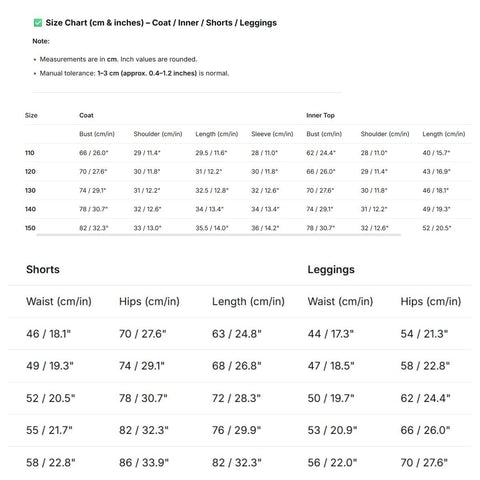Select the 66 / 26.0" coat bust cell
Image resolution: width=480 pixels, height=480 pixels.
(x=94, y=153)
